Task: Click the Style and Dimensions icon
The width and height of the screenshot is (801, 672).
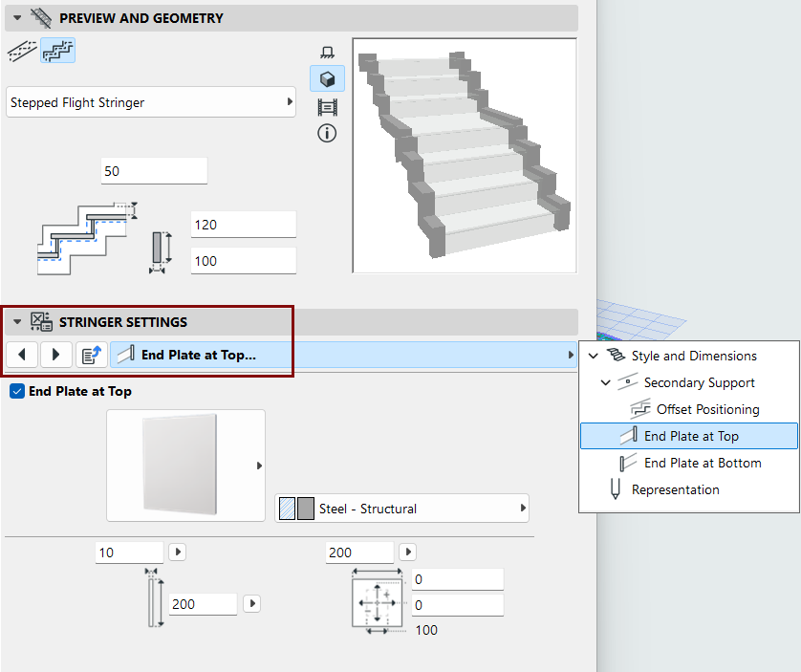Action: coord(616,356)
